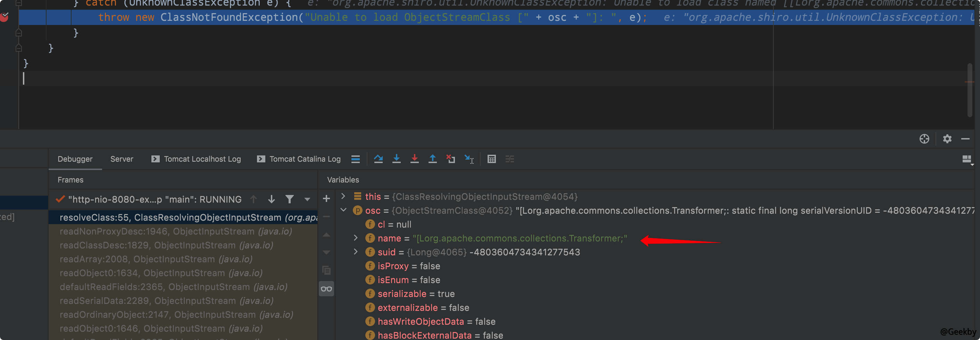This screenshot has width=980, height=340.
Task: Expand the this variable node
Action: [x=343, y=196]
